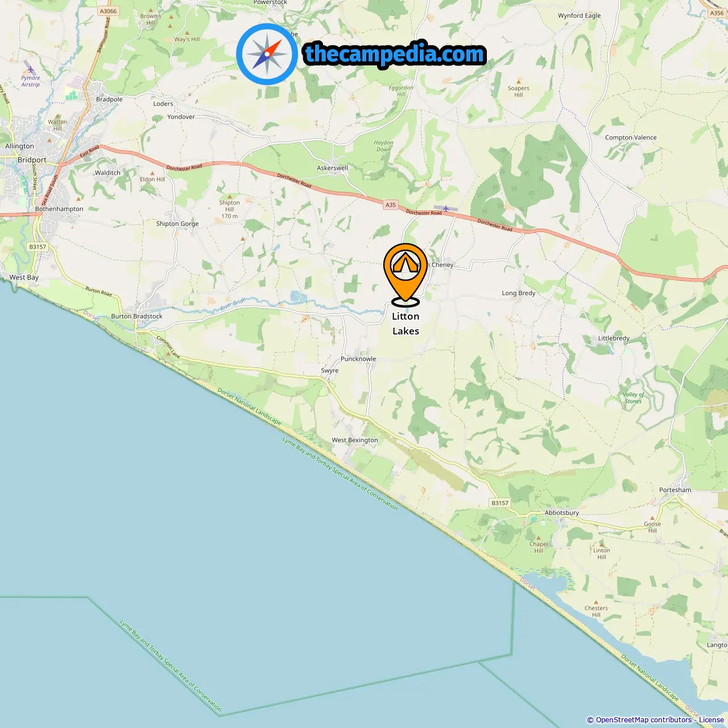The height and width of the screenshot is (728, 728).
Task: Click the B3157 shield near Abbotsbury
Action: click(500, 503)
